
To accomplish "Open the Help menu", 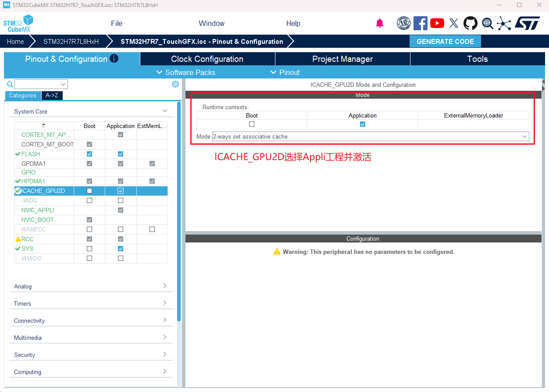I will 293,23.
